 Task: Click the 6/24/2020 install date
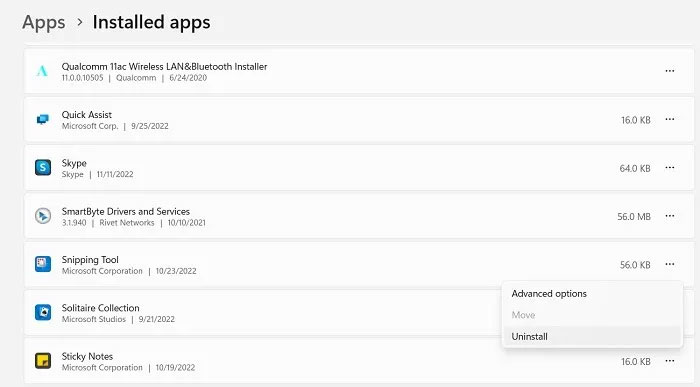pyautogui.click(x=188, y=78)
